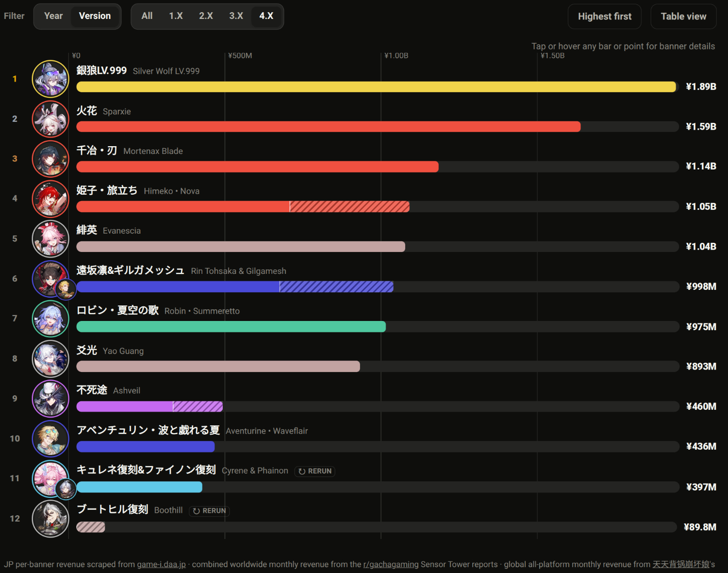Select the Ashveil character avatar
728x573 pixels.
pos(50,399)
